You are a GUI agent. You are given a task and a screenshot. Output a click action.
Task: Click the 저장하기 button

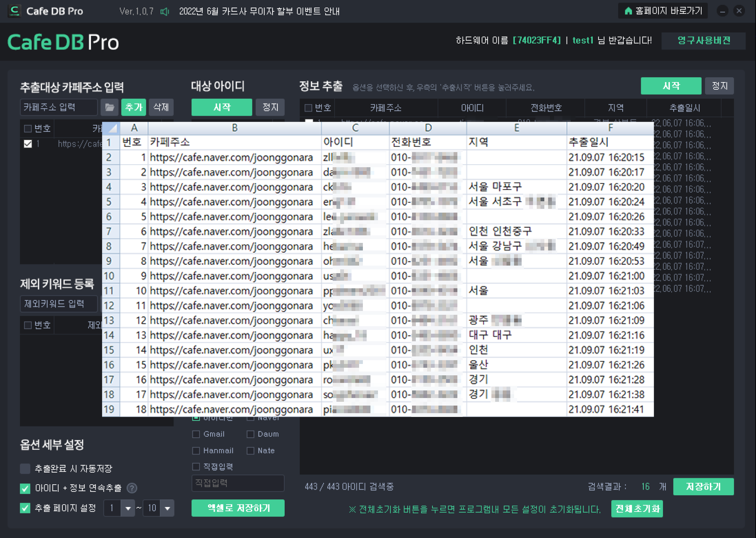tap(703, 487)
